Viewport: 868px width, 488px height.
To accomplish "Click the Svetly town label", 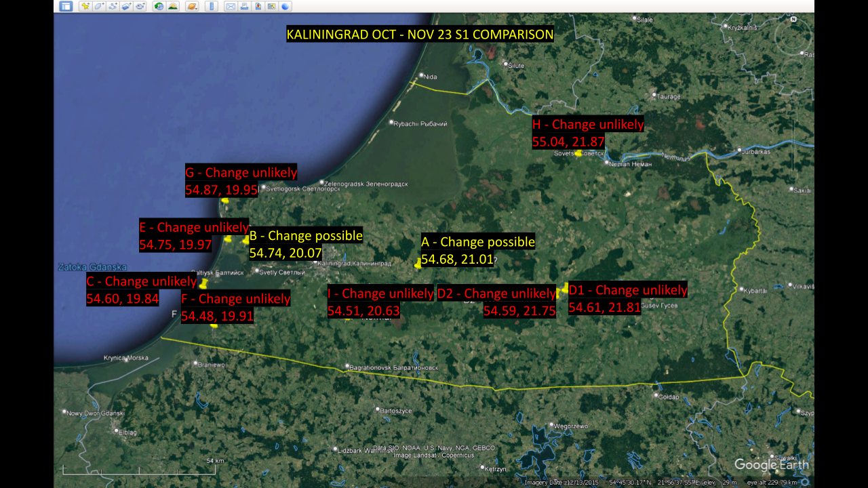I will [x=283, y=272].
